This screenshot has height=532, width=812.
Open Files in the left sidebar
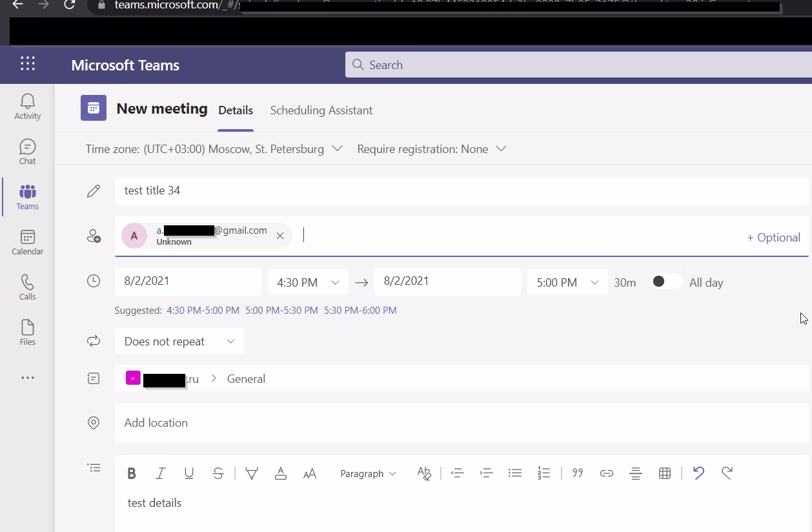coord(27,332)
